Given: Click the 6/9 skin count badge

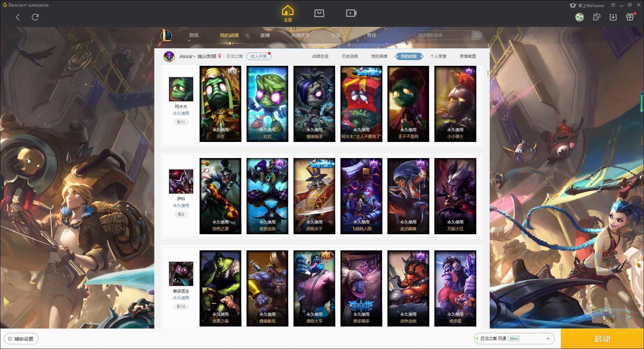Looking at the screenshot, I should click(x=181, y=214).
